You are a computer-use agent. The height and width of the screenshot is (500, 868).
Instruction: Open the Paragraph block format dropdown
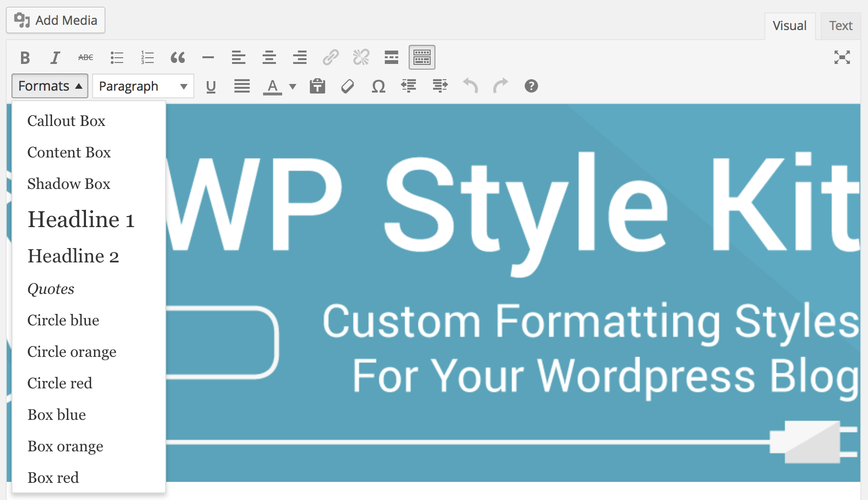143,86
